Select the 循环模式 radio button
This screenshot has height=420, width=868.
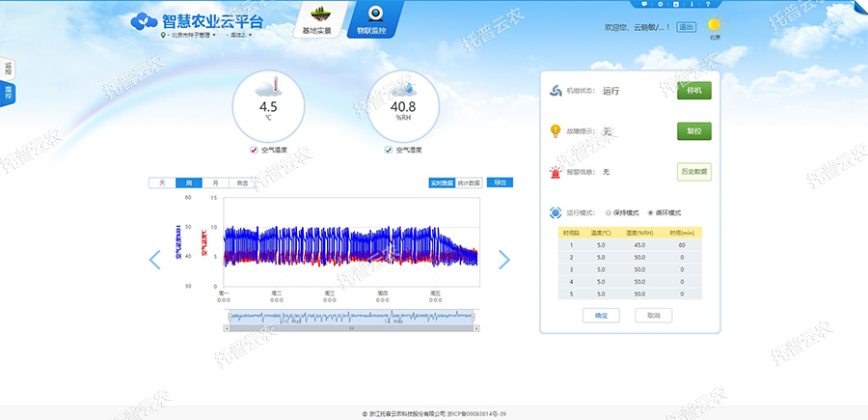[650, 212]
